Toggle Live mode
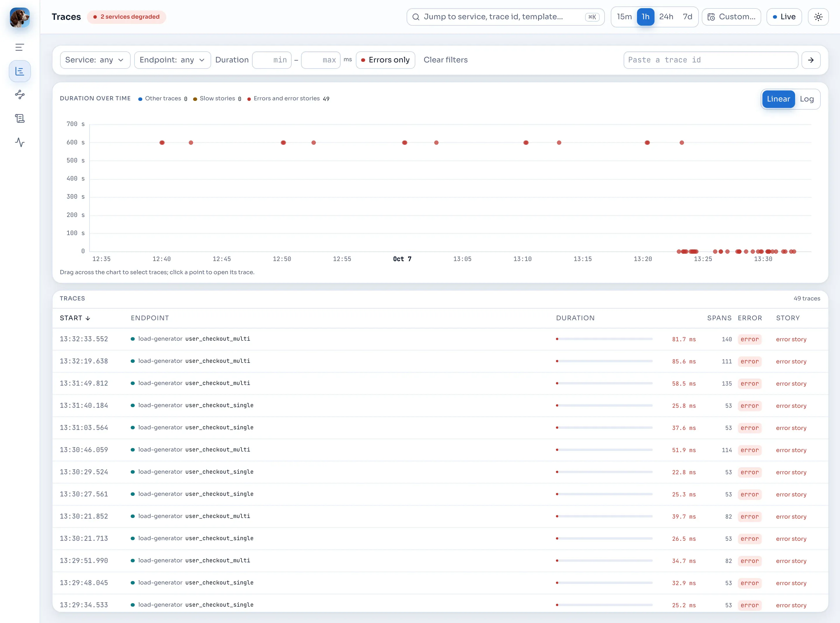This screenshot has width=840, height=623. point(784,17)
